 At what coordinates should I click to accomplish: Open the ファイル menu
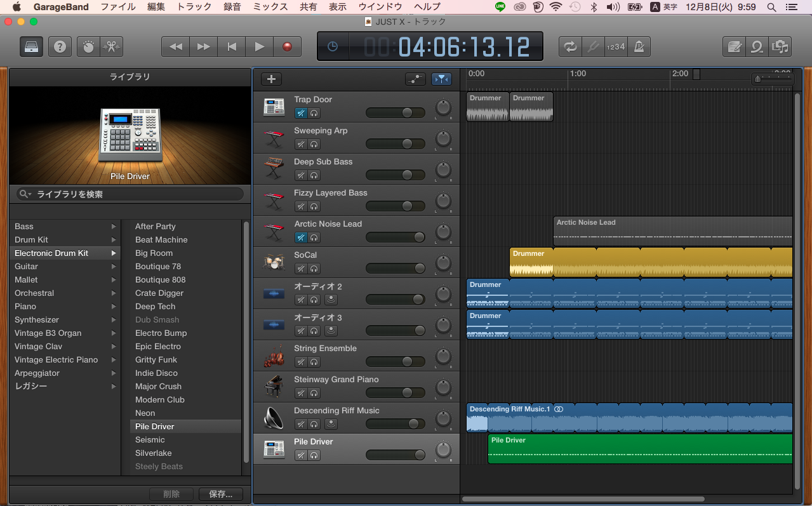pyautogui.click(x=118, y=7)
